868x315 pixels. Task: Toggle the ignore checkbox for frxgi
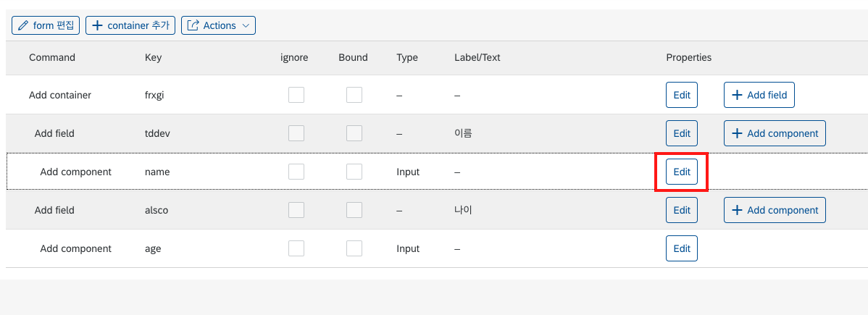coord(296,95)
